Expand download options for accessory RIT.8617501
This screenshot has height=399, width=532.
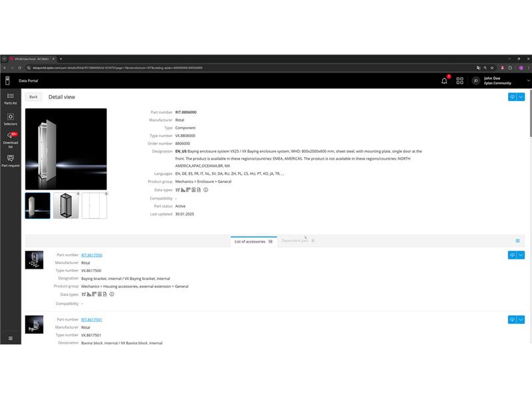521,320
